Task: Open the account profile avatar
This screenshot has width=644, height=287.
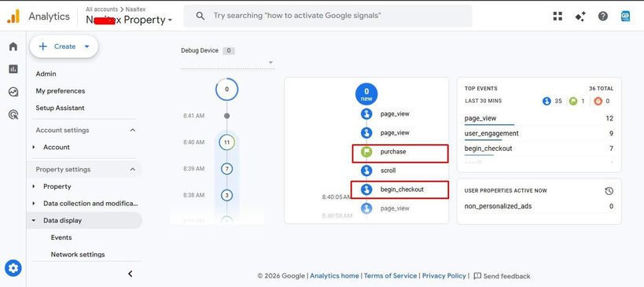Action: [625, 16]
